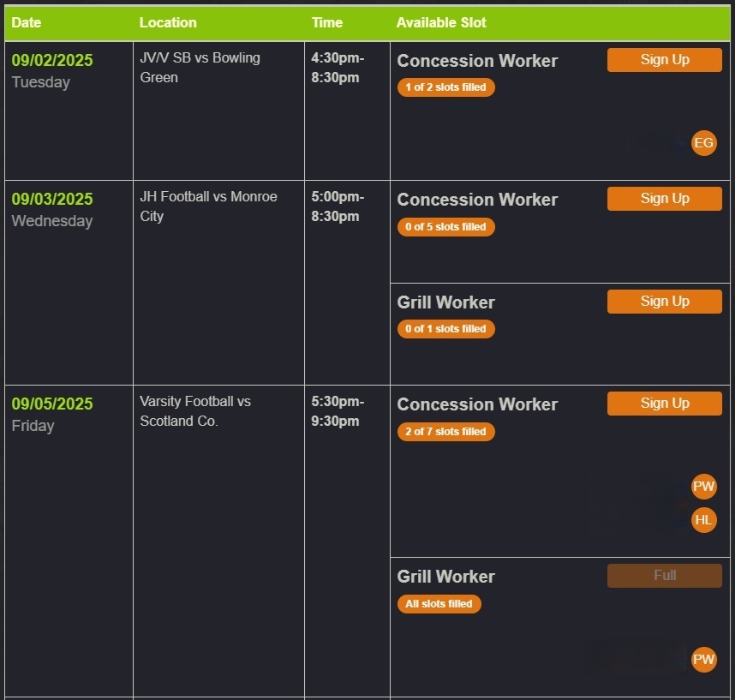This screenshot has width=735, height=700.
Task: Sign up for Concession Worker on 09/02/2025
Action: tap(664, 59)
